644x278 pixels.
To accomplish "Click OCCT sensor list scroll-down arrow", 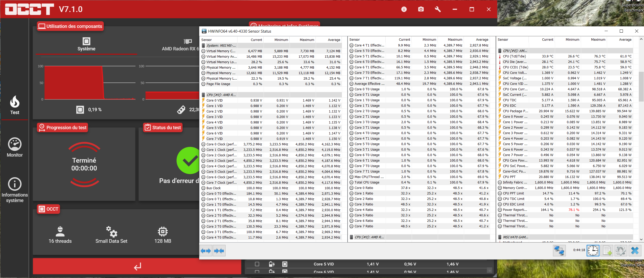I will [490, 271].
